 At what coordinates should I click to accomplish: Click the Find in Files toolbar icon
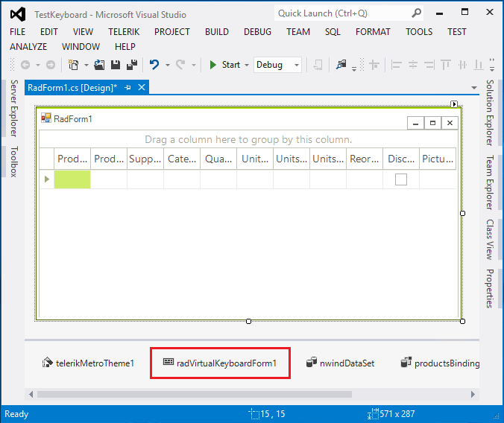click(x=341, y=65)
